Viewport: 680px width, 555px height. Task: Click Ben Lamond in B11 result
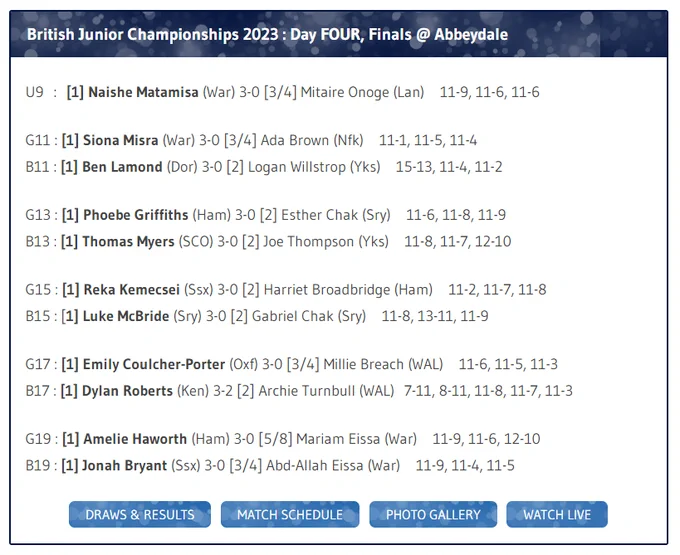[x=122, y=167]
